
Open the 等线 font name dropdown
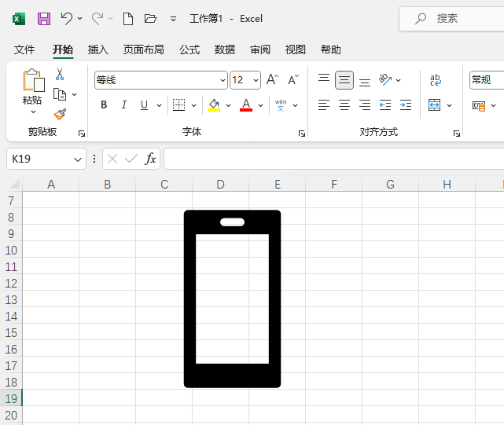(x=223, y=80)
